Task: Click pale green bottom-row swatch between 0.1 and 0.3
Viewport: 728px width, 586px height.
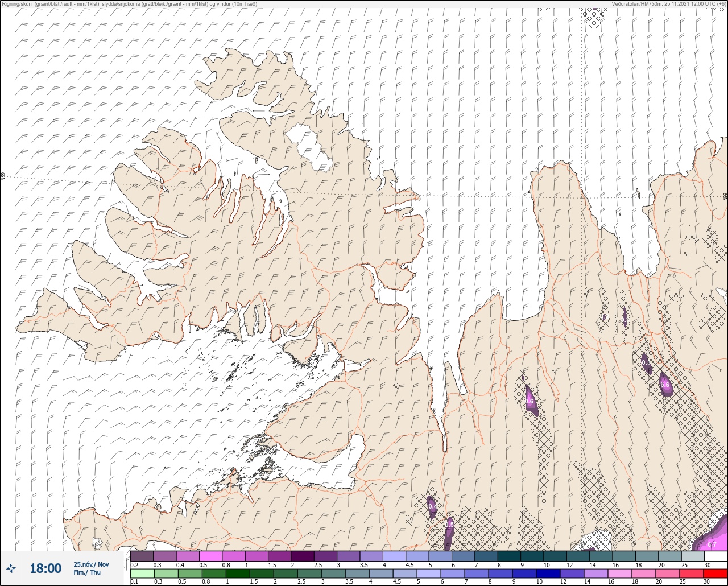Action: (142, 573)
